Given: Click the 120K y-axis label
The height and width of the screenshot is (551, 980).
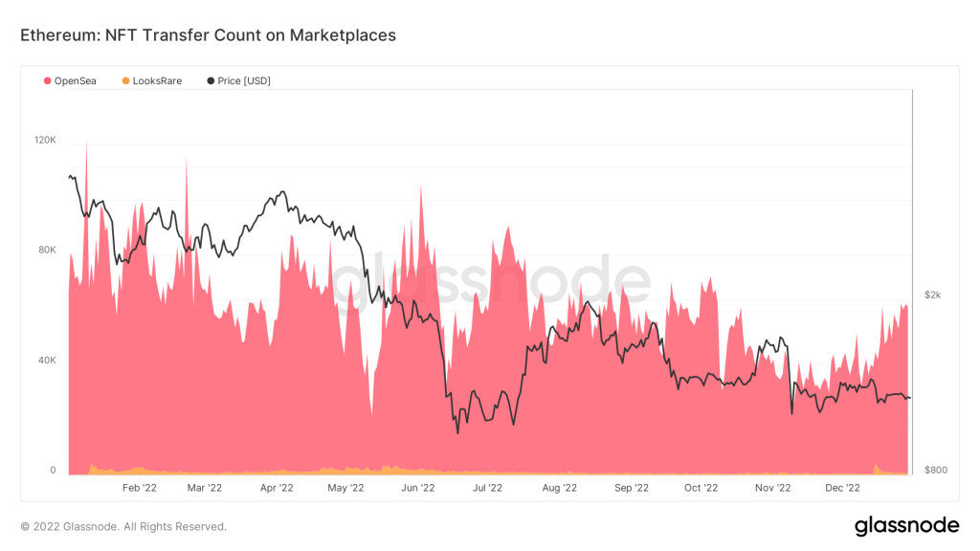Looking at the screenshot, I should click(46, 140).
